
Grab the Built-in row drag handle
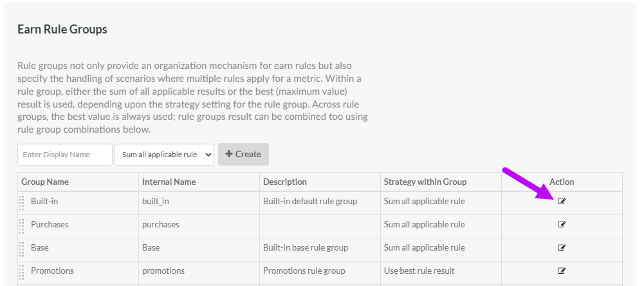pyautogui.click(x=21, y=202)
